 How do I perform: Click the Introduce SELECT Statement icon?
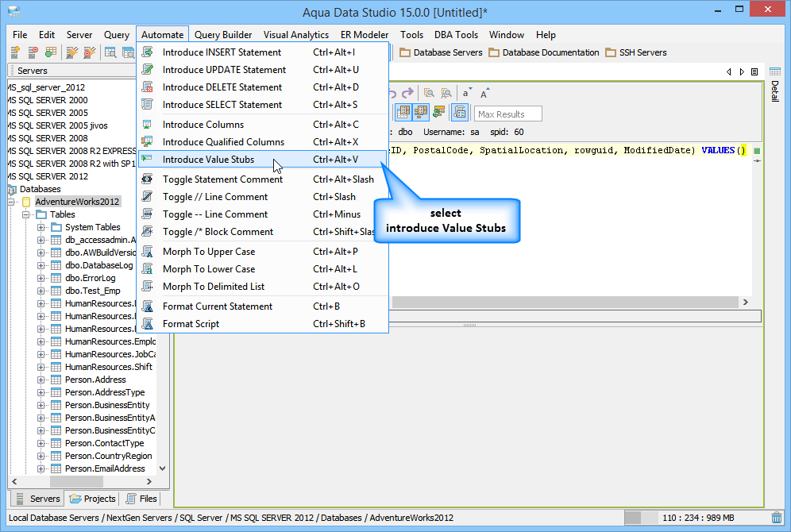(x=147, y=104)
